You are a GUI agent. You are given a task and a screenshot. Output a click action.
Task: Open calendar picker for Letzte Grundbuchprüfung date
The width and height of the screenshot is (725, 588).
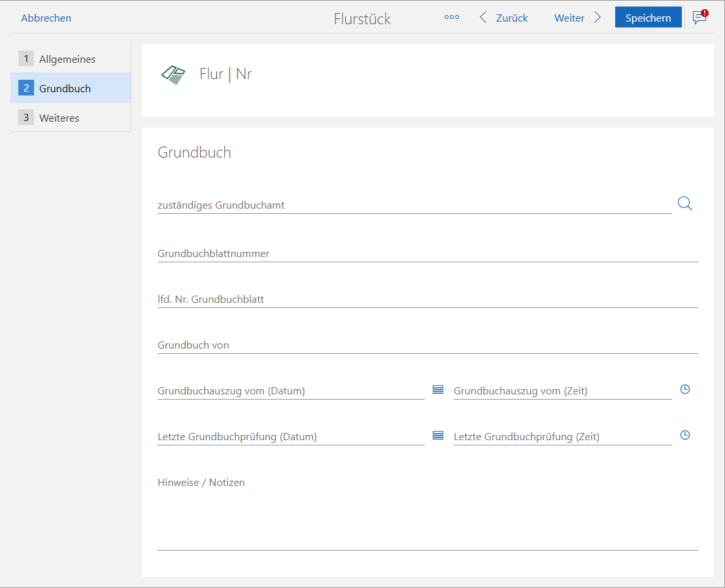438,436
